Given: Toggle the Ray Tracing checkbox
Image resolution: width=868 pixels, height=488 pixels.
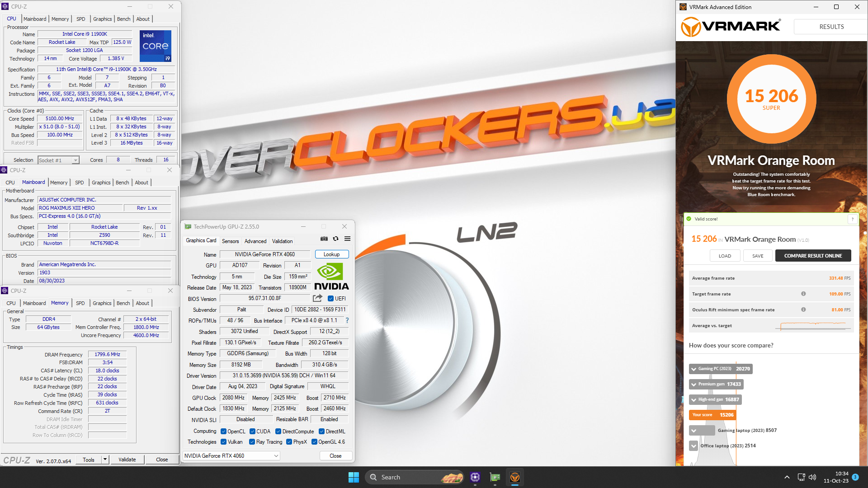Looking at the screenshot, I should 252,442.
